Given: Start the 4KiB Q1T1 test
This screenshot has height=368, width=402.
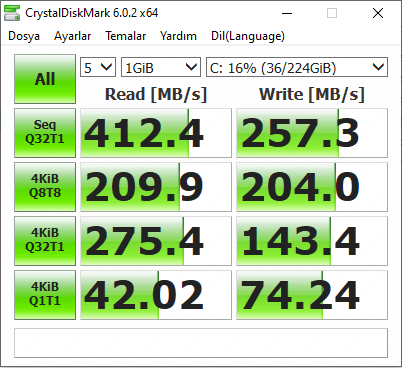Looking at the screenshot, I should (45, 295).
